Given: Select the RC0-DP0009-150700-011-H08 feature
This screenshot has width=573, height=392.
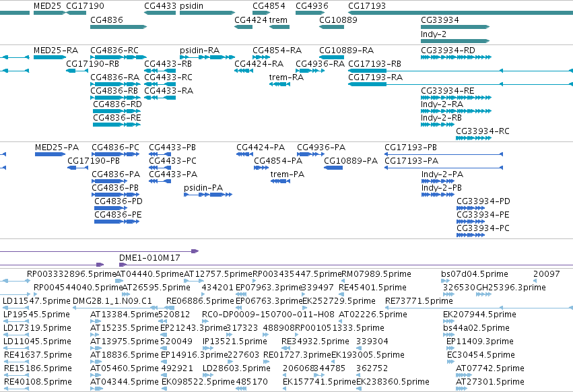Looking at the screenshot, I should (x=268, y=315).
